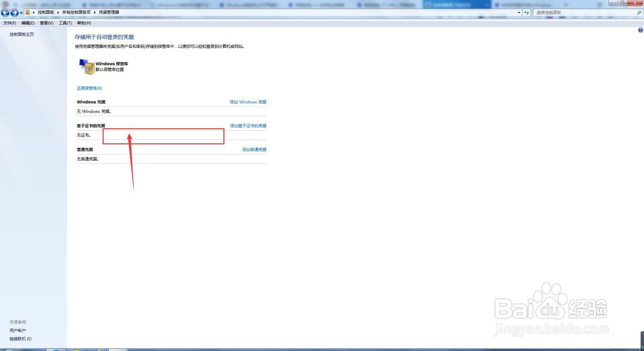Open the 编辑(E) menu

tap(28, 23)
